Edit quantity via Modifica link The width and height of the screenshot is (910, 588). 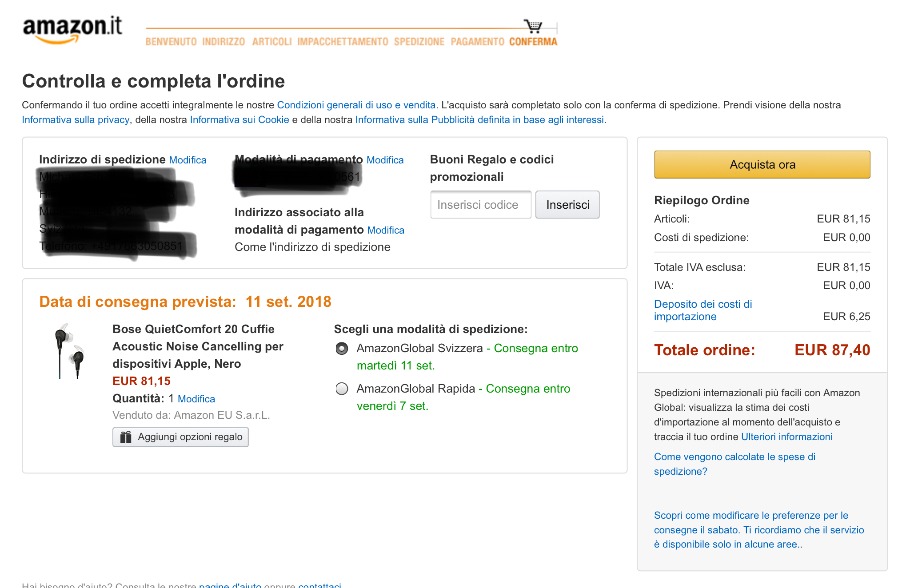[x=196, y=399]
